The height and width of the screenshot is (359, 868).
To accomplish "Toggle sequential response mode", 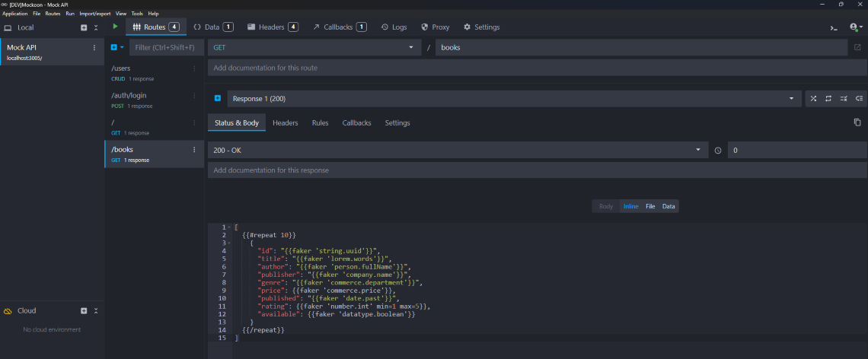I will pyautogui.click(x=828, y=99).
